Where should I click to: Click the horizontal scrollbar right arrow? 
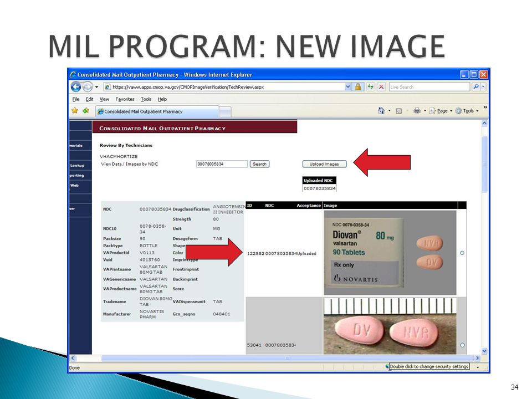(478, 358)
